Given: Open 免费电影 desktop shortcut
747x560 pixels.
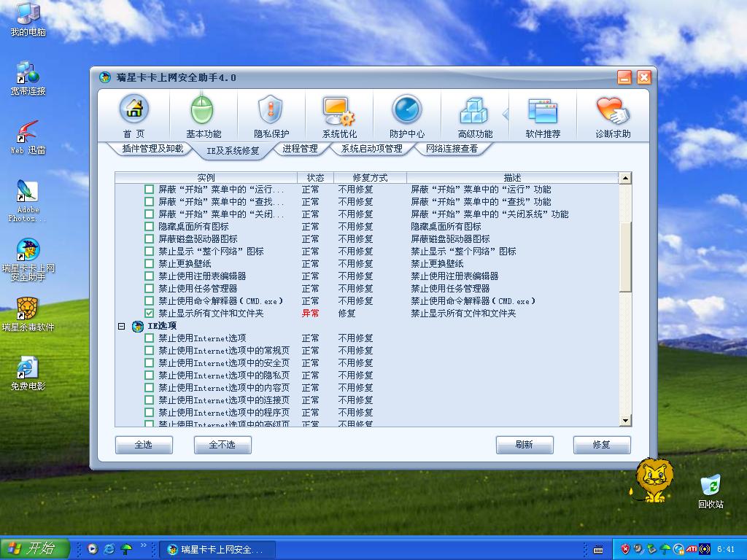Looking at the screenshot, I should 28,373.
